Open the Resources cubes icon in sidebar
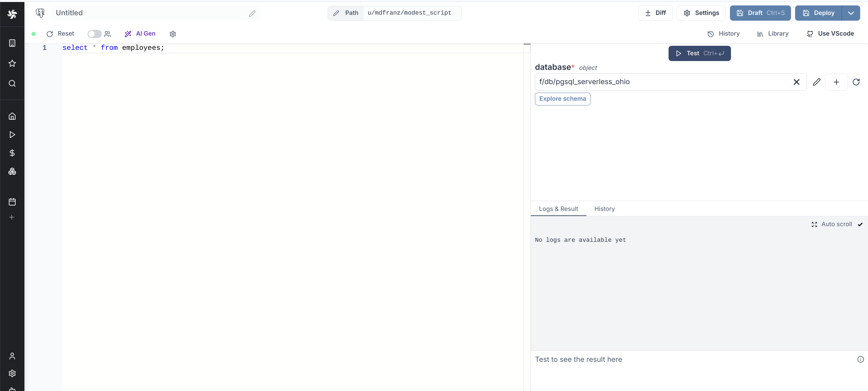 (12, 172)
